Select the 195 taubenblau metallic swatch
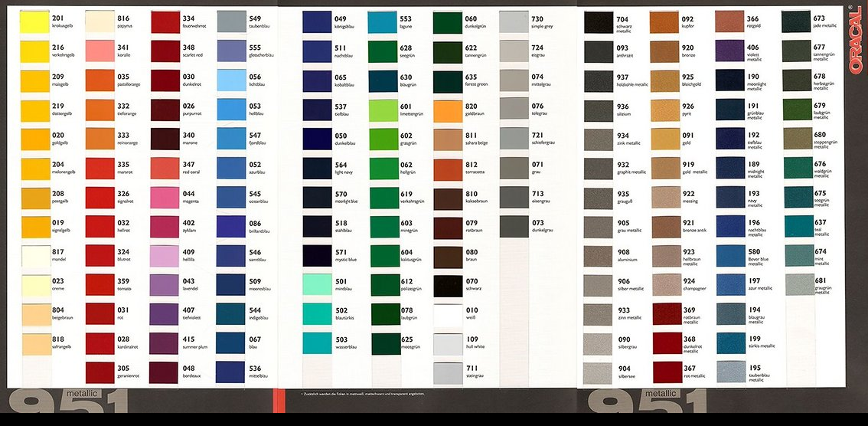This screenshot has height=426, width=868. [731, 372]
